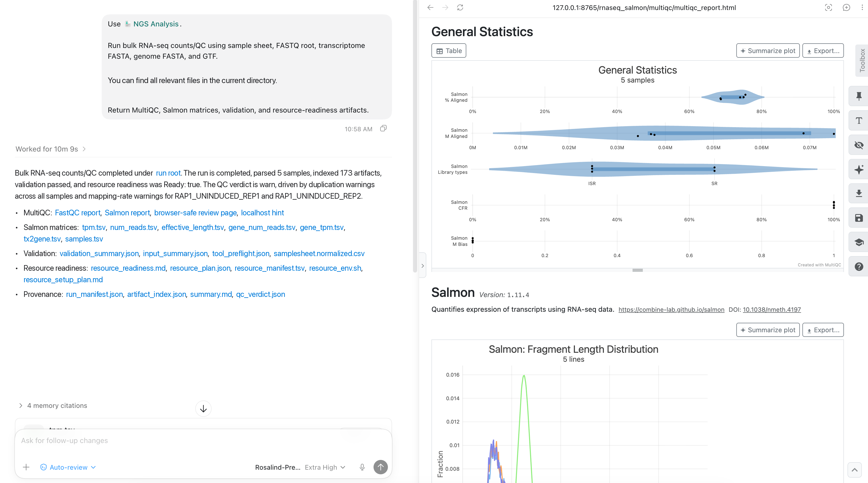This screenshot has width=868, height=483.
Task: Open gene_num_reads.tsv file link
Action: point(262,227)
